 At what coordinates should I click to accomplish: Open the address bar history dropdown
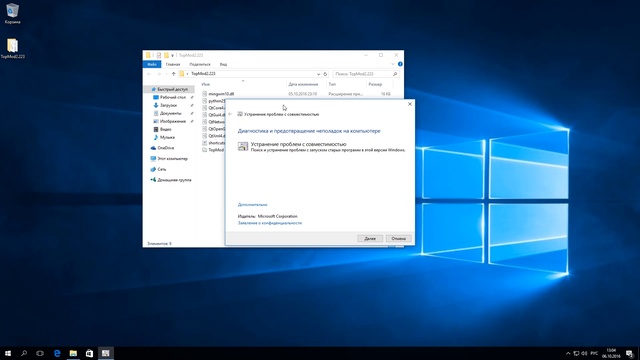click(318, 74)
